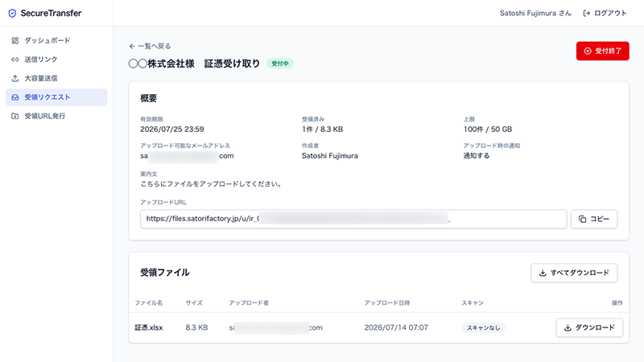Viewport: 644px width, 362px height.
Task: Click the サイズ column header
Action: click(194, 303)
